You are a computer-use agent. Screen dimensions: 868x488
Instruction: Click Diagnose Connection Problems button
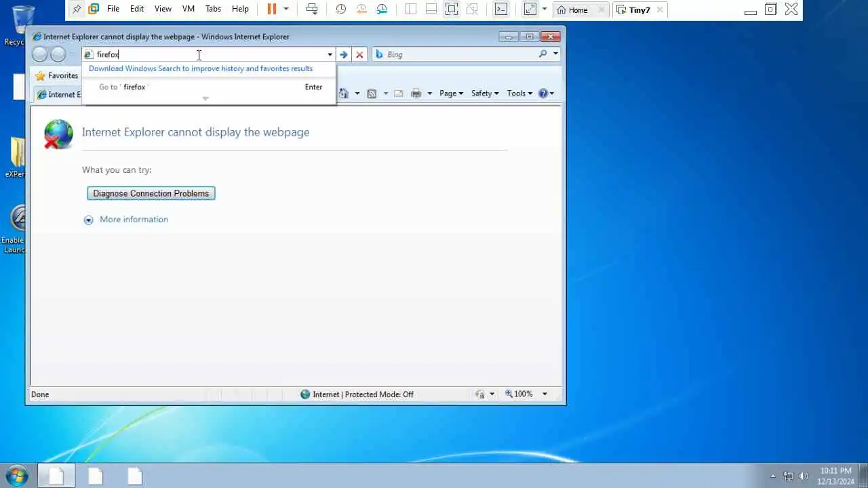pyautogui.click(x=151, y=193)
